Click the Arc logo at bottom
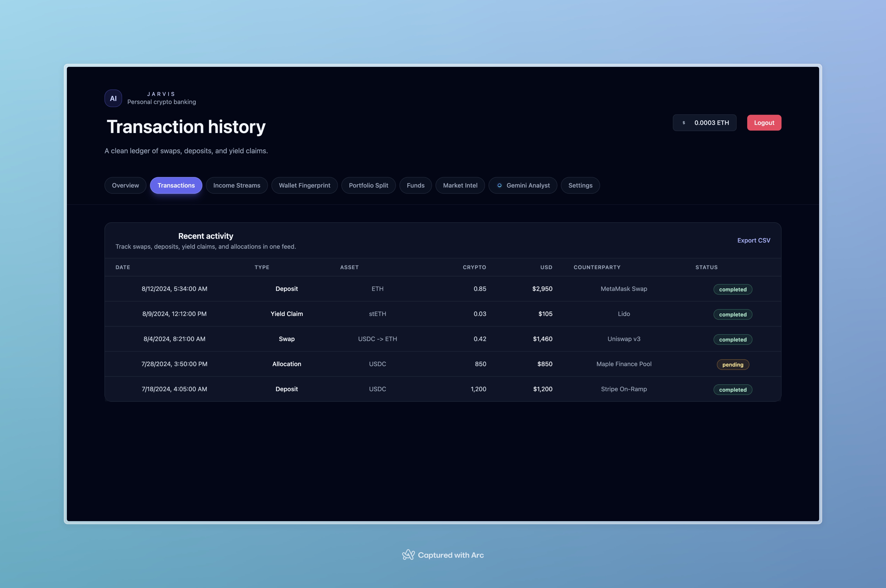The image size is (886, 588). tap(408, 555)
